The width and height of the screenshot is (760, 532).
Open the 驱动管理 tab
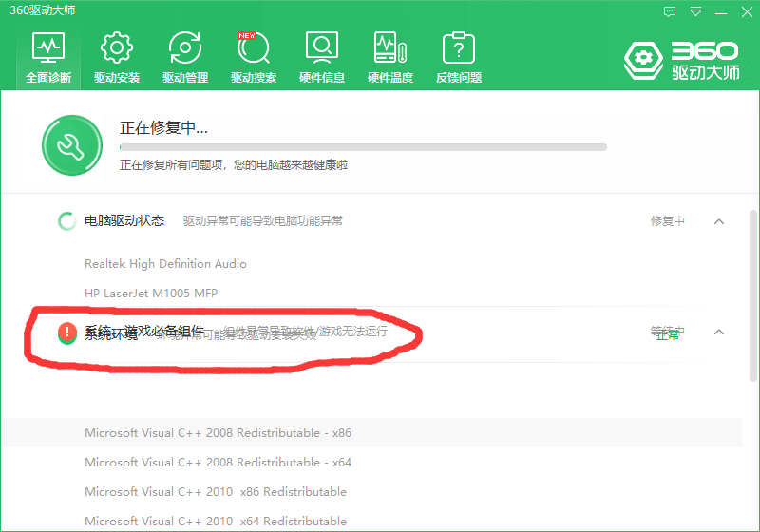[185, 58]
